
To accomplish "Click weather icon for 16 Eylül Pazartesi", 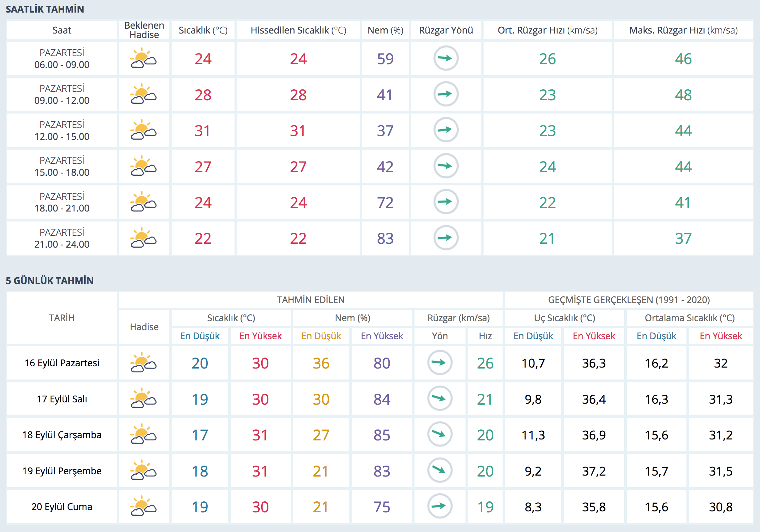I will pos(144,363).
